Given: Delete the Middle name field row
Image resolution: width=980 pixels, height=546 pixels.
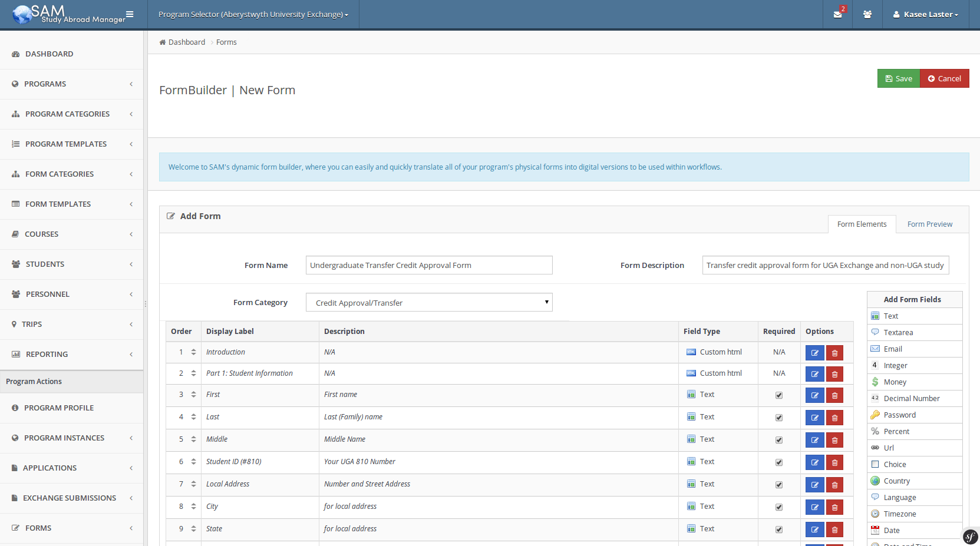Looking at the screenshot, I should pyautogui.click(x=834, y=440).
